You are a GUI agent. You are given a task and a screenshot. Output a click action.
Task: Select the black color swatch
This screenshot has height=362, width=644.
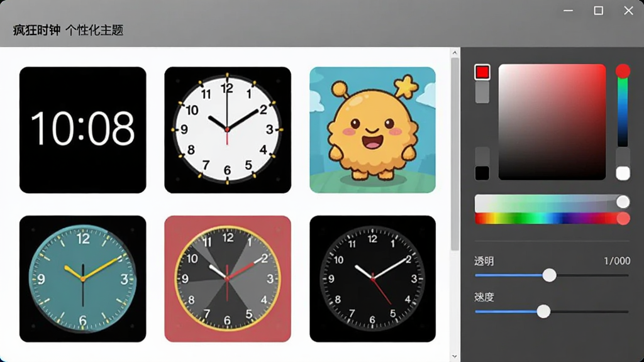click(x=482, y=173)
